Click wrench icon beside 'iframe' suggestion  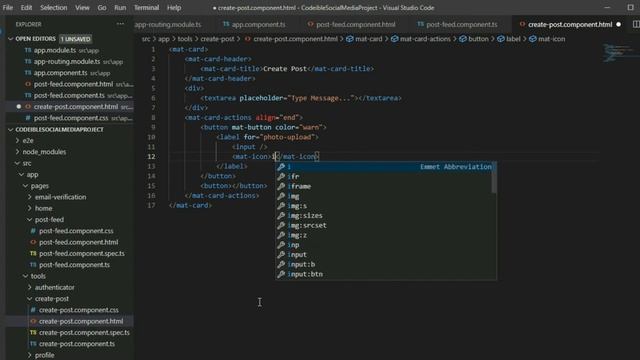tap(281, 186)
